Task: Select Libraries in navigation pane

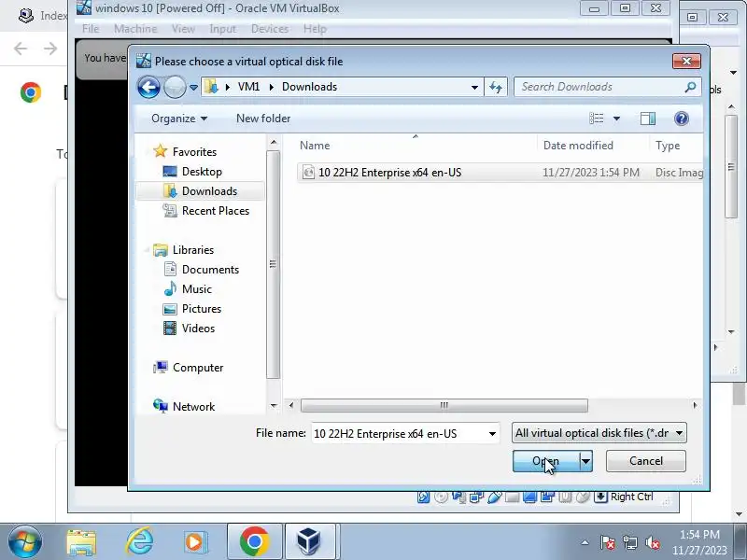Action: coord(193,250)
